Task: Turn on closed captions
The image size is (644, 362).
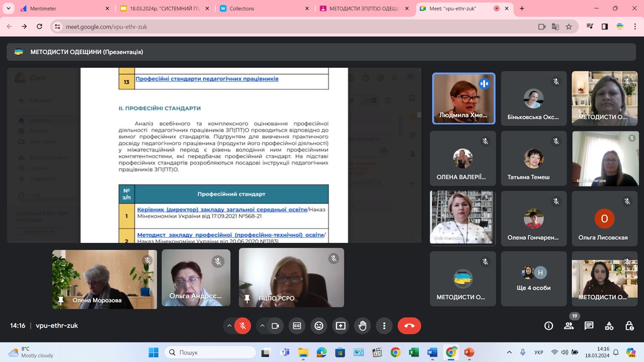Action: 297,326
